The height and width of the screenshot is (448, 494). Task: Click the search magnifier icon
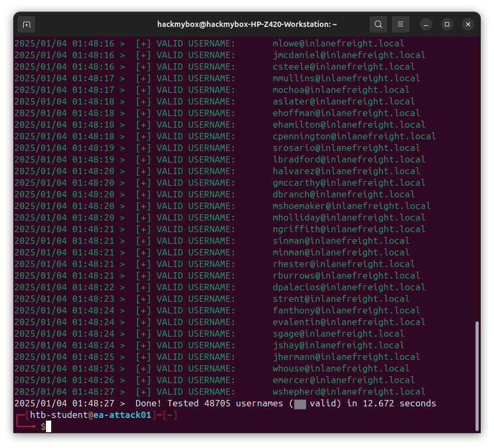click(378, 24)
